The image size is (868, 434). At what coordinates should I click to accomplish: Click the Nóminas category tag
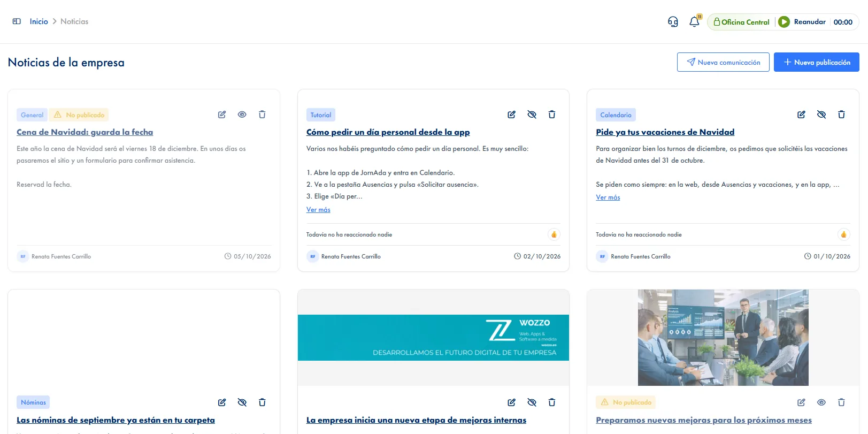click(33, 402)
